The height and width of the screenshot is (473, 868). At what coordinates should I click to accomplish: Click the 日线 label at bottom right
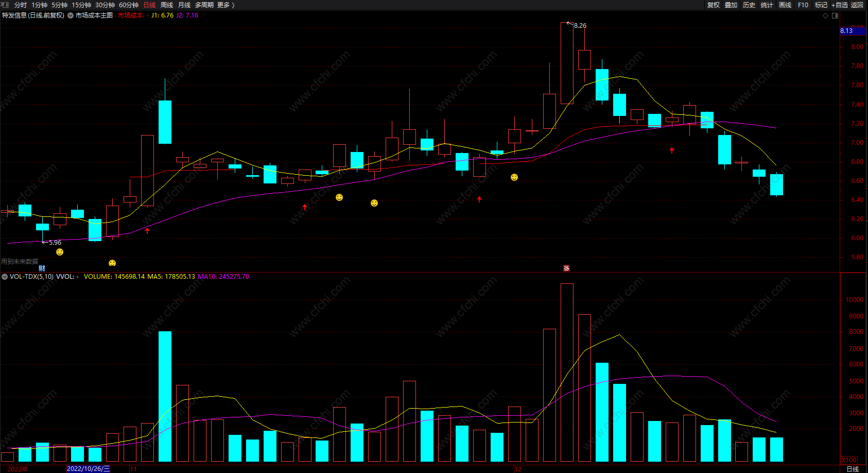[x=853, y=469]
